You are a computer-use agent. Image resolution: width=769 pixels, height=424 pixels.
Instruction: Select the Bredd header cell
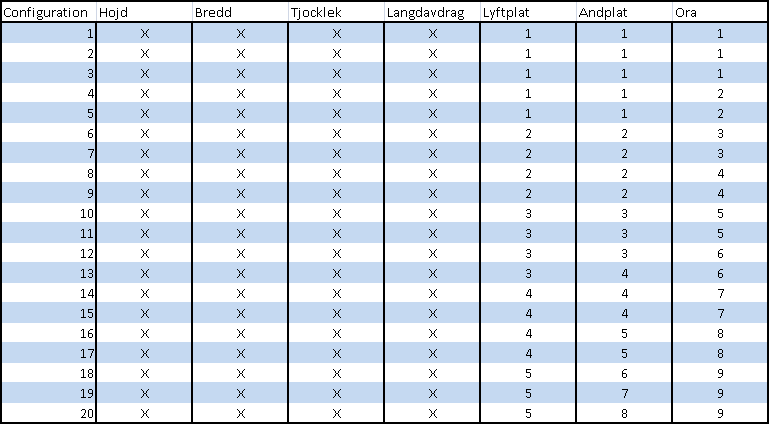pyautogui.click(x=240, y=12)
